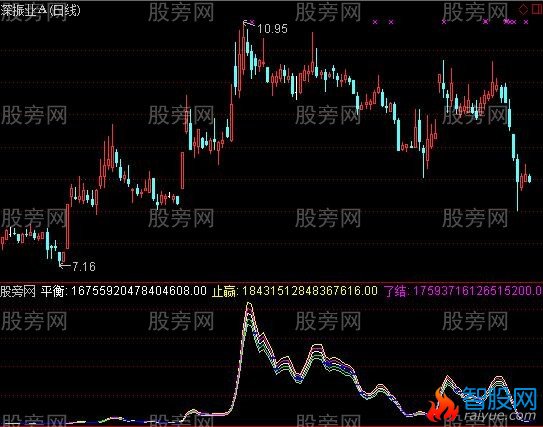Click the red split-window square icon
Viewport: 543px width, 427px height.
click(537, 9)
